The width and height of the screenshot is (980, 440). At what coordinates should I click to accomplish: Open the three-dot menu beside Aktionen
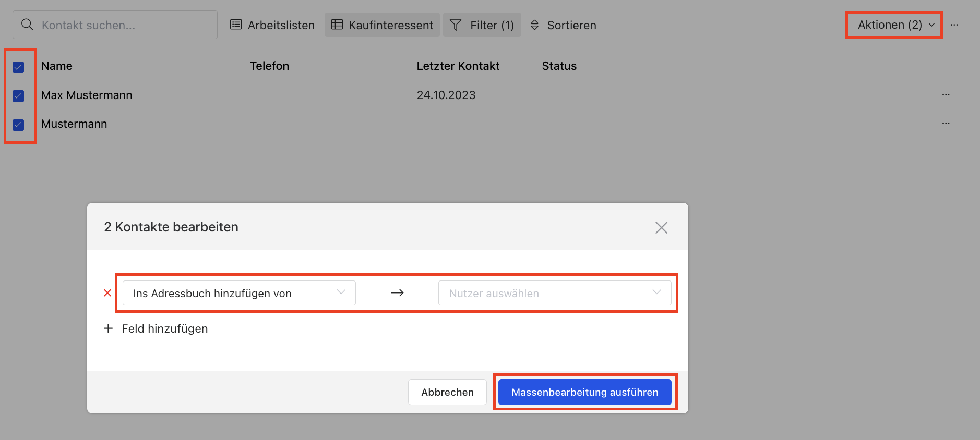954,25
